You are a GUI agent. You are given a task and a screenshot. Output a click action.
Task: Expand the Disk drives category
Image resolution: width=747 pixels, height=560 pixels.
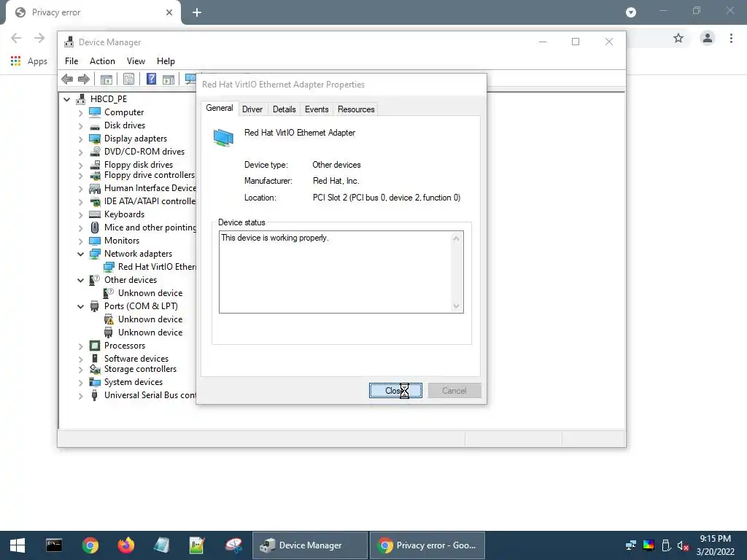coord(80,126)
